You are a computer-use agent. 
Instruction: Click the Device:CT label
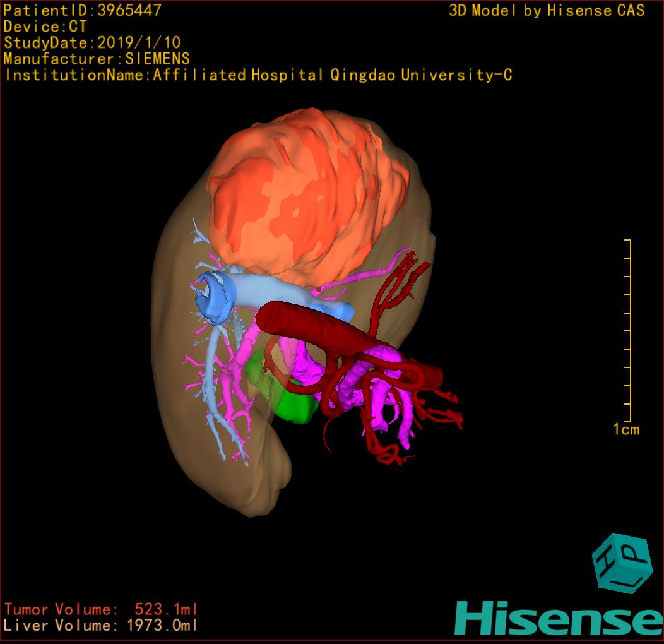coord(45,27)
